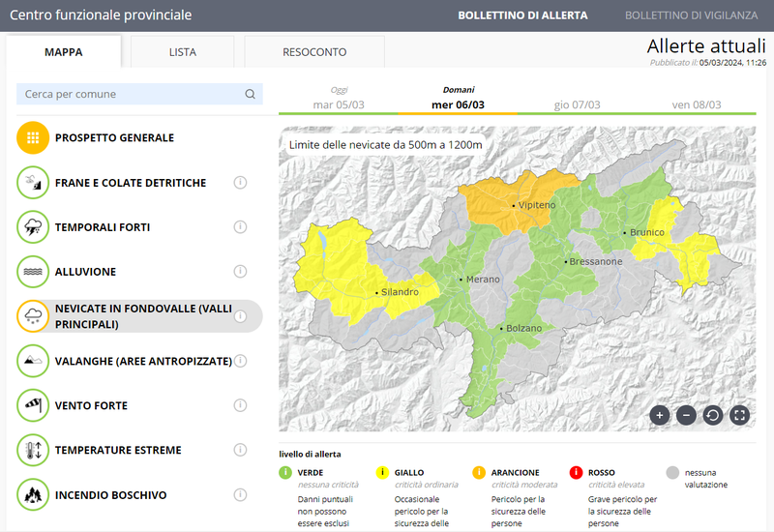Show info for Temporali Forti
Screen dimensions: 774x532
[240, 227]
